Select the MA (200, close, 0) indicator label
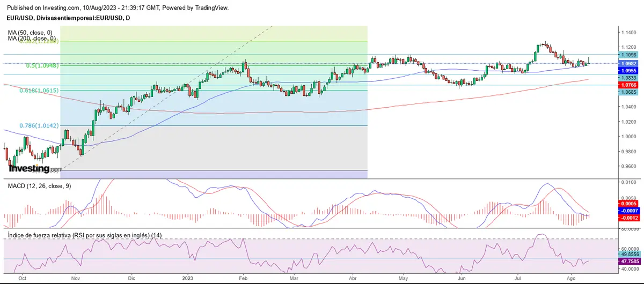The width and height of the screenshot is (644, 284). (32, 39)
